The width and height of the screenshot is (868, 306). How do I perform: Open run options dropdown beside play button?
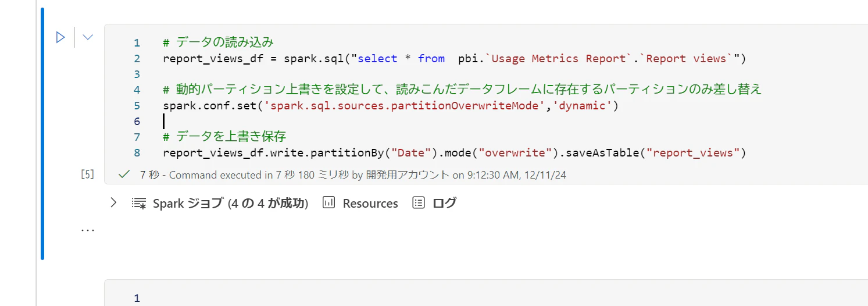tap(88, 37)
